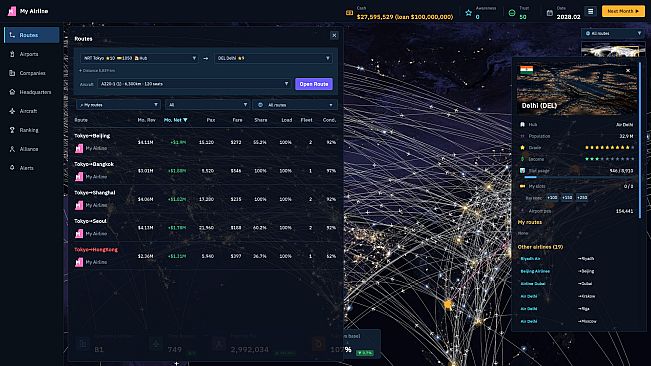Click My Airline logo under Tokyo→HongKong
This screenshot has height=366, width=651.
pos(79,262)
